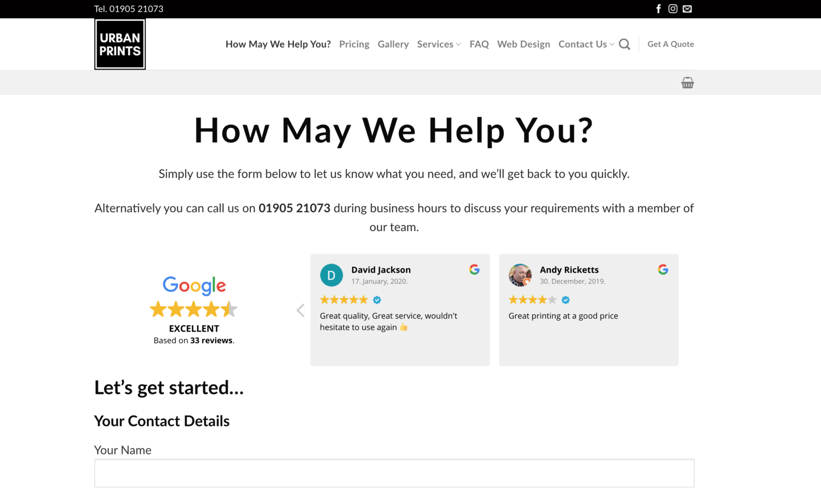Expand the Contact Us dropdown menu
This screenshot has width=821, height=504.
[586, 44]
